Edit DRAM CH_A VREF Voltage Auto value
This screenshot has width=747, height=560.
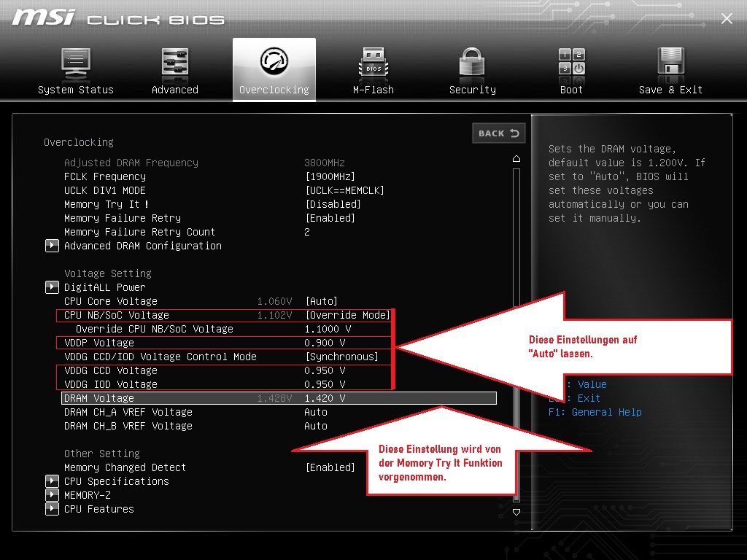click(x=316, y=412)
